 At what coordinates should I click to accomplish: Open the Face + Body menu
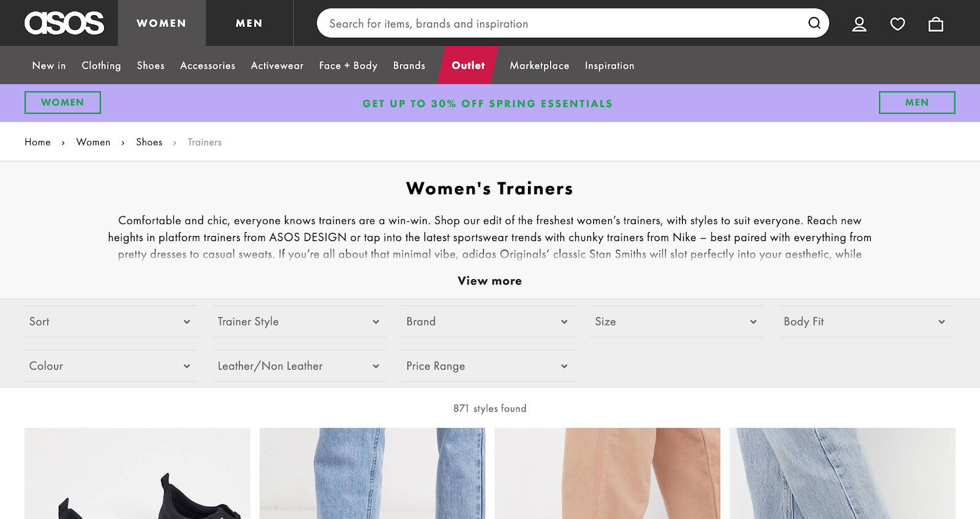pyautogui.click(x=348, y=65)
